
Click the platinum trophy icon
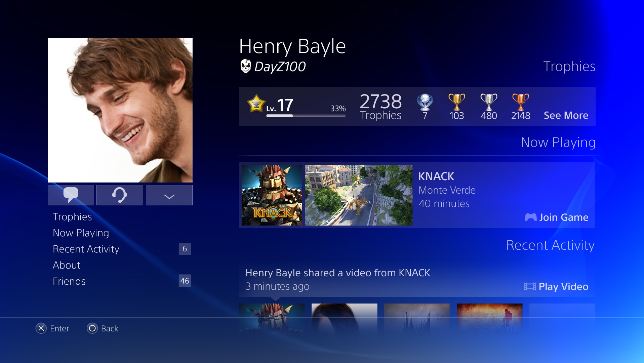coord(425,102)
